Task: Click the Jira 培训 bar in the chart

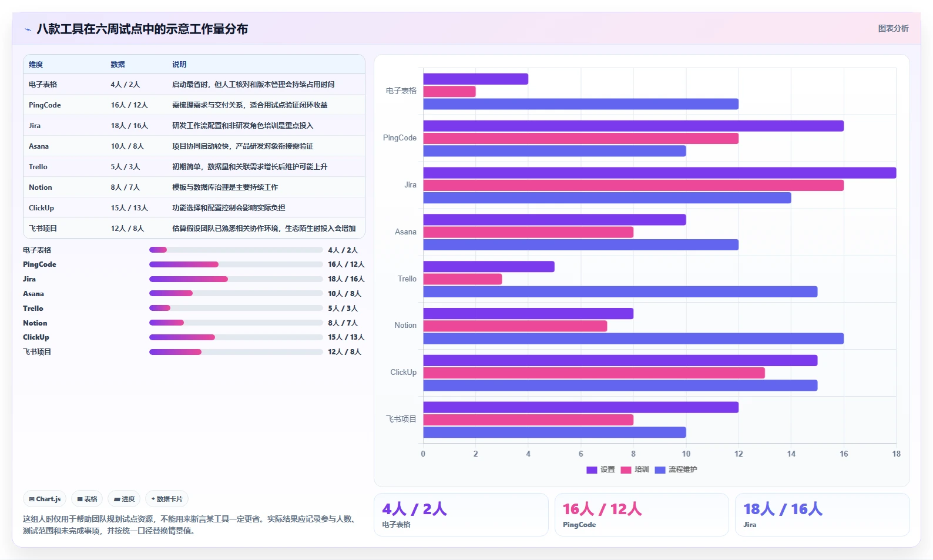Action: (x=633, y=186)
